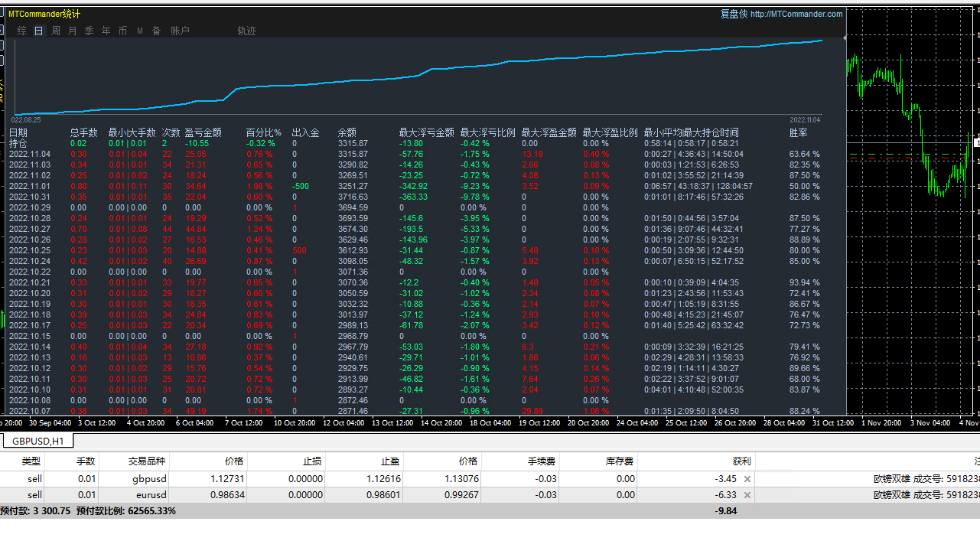Open the 账户 account tab
980x541 pixels.
[x=180, y=31]
